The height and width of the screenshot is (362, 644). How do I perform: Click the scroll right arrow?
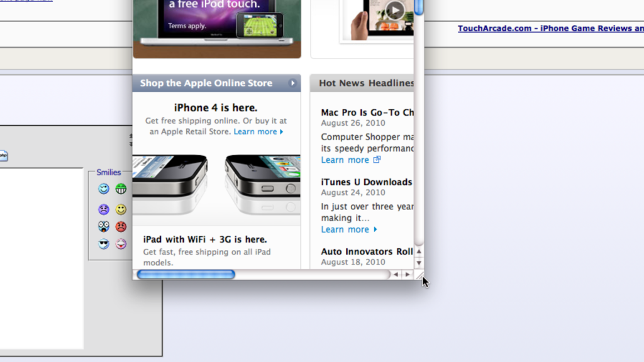click(x=408, y=275)
